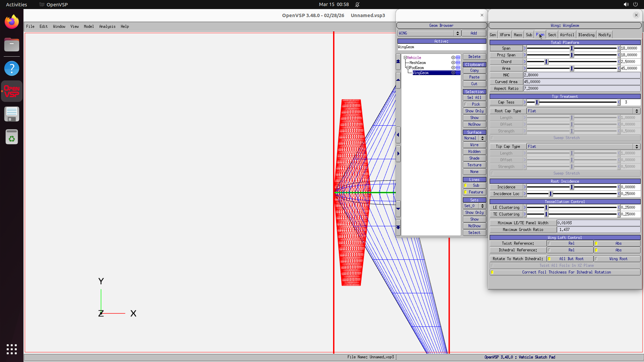Open the Root Cap Type dropdown
Viewport: 644px width, 362px height.
tap(583, 111)
